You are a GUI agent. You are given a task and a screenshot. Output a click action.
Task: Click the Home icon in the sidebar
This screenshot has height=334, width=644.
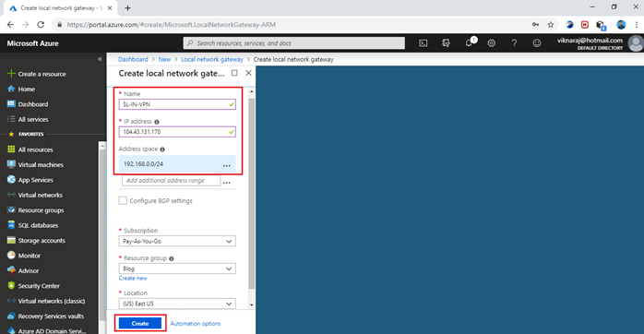coord(11,89)
